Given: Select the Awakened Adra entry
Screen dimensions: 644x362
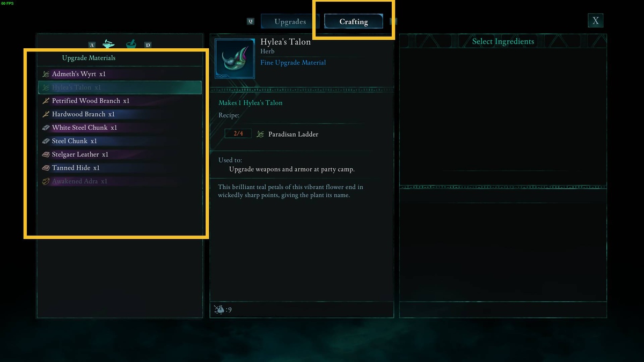Looking at the screenshot, I should [x=120, y=181].
